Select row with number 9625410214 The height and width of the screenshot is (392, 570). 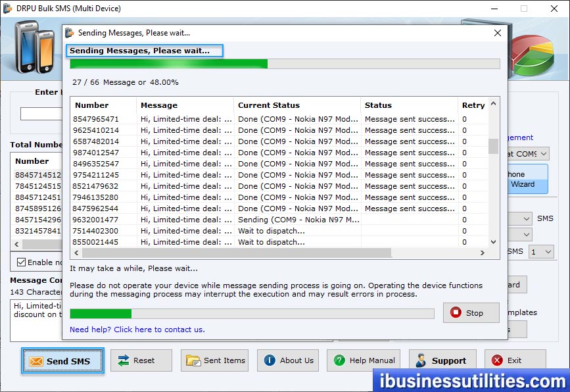coord(279,130)
